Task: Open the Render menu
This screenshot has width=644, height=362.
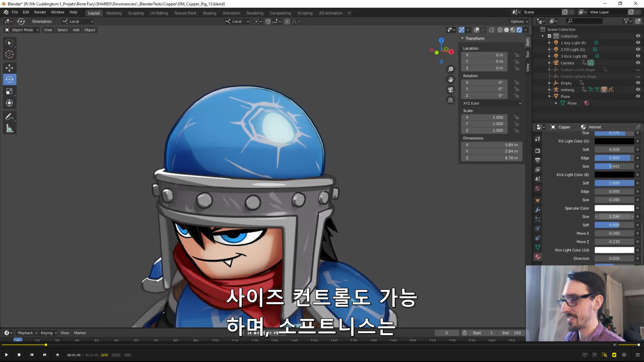Action: pyautogui.click(x=40, y=12)
